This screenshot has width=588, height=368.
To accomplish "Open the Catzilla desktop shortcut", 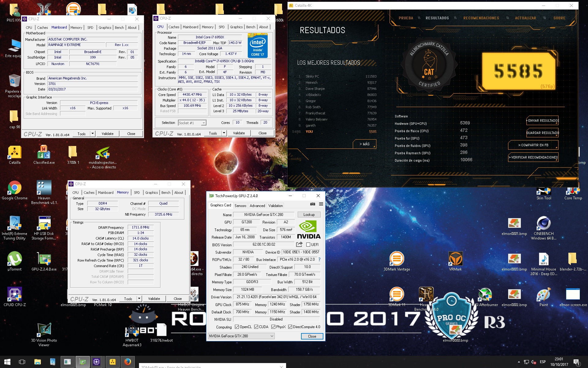I will tap(14, 155).
